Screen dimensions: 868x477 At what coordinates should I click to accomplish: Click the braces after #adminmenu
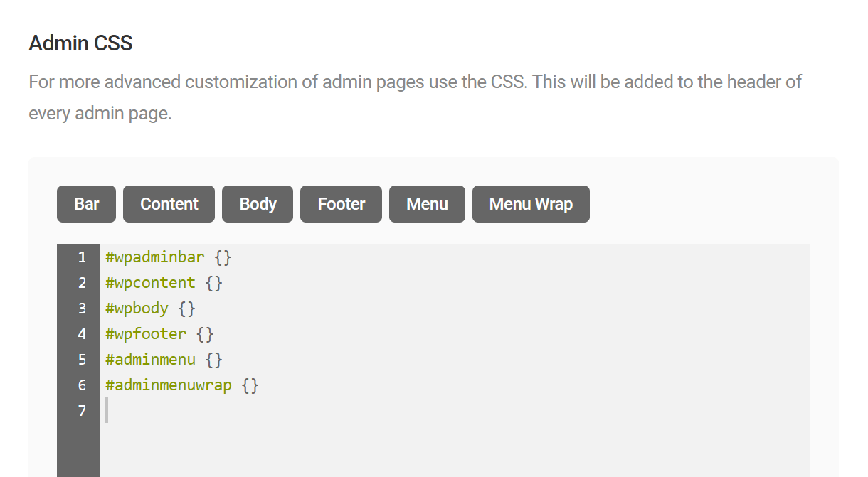pos(215,359)
